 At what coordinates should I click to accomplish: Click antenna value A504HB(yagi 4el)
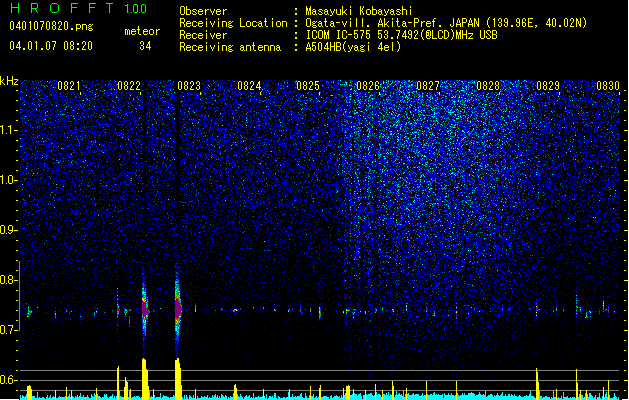[x=353, y=47]
